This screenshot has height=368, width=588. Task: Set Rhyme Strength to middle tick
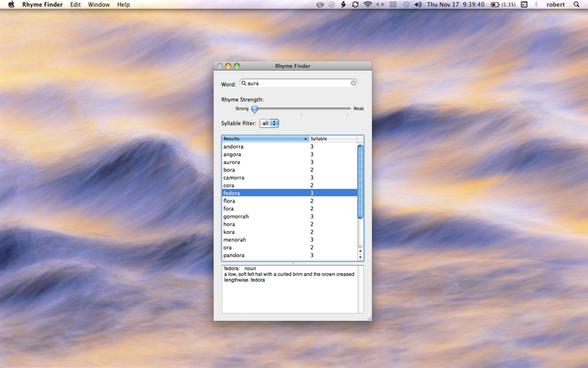(301, 108)
